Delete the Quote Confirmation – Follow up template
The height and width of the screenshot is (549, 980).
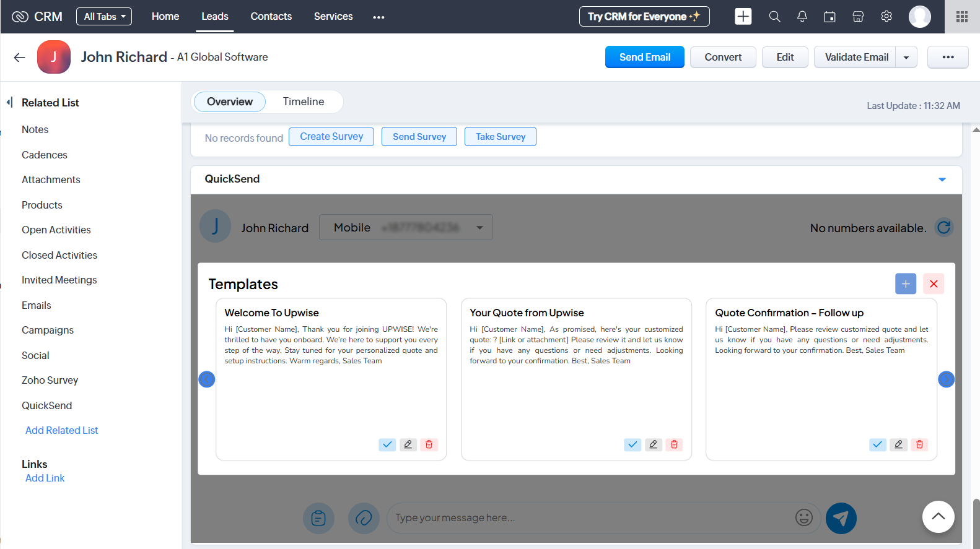[920, 444]
